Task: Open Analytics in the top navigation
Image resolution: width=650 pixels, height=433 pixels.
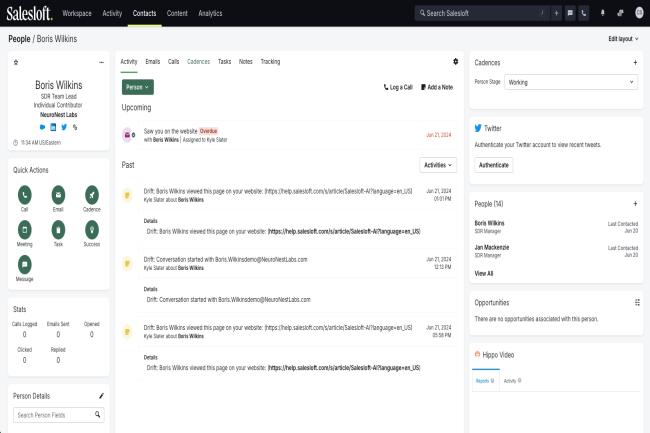Action: [210, 13]
